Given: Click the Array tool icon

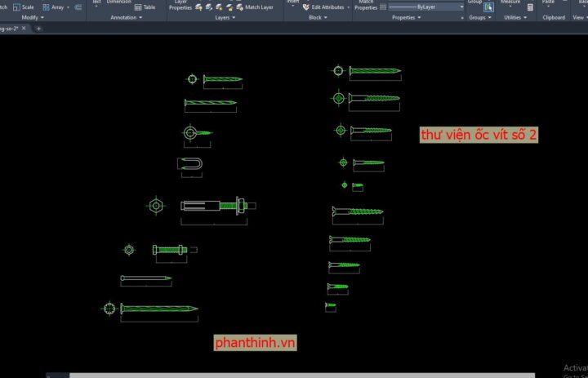Looking at the screenshot, I should point(47,7).
